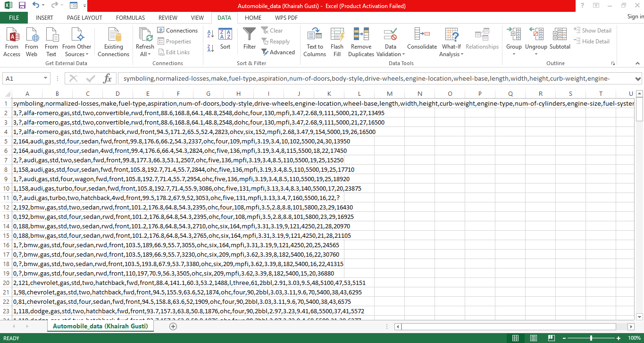Image resolution: width=644 pixels, height=343 pixels.
Task: Select the Automobile_data (Khairah Gusti) sheet tab
Action: (100, 326)
